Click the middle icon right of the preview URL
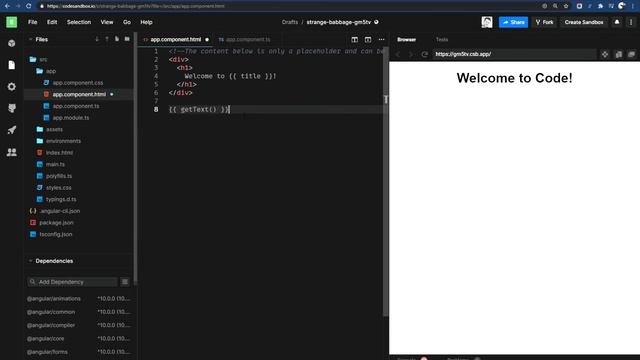The width and height of the screenshot is (640, 360). click(x=618, y=54)
